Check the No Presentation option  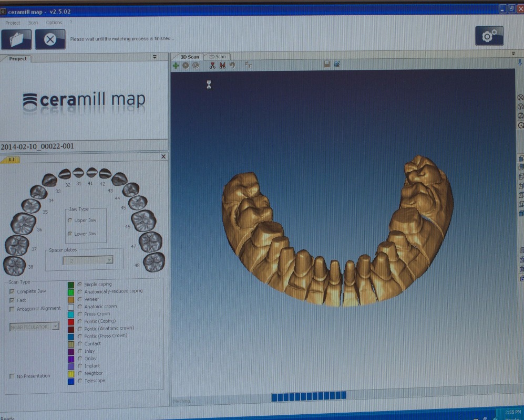point(12,376)
